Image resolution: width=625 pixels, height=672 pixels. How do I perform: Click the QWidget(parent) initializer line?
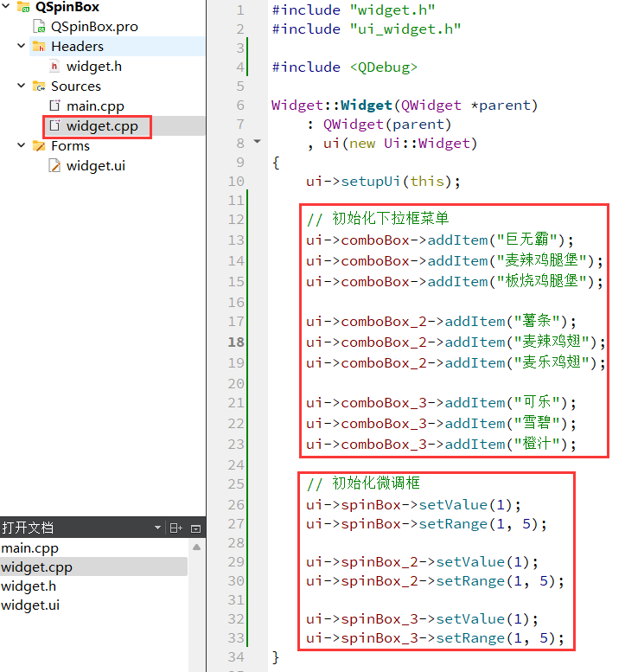coord(379,125)
